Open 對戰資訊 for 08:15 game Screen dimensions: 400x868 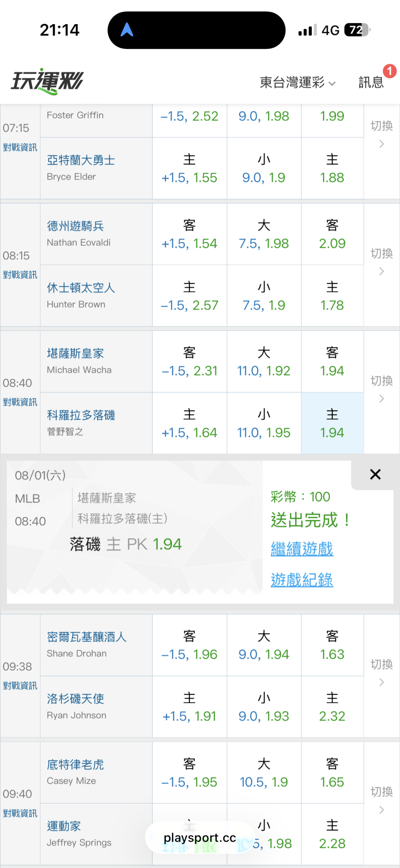tap(20, 275)
